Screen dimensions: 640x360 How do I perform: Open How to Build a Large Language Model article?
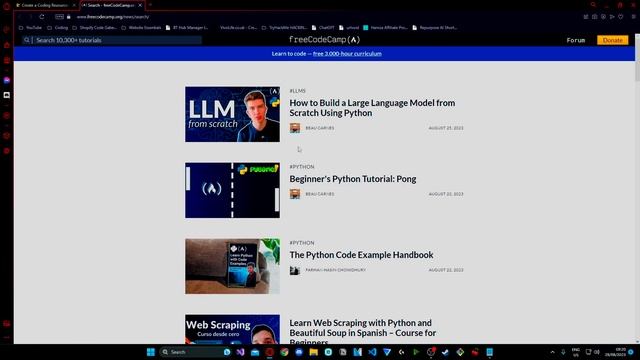(x=372, y=108)
